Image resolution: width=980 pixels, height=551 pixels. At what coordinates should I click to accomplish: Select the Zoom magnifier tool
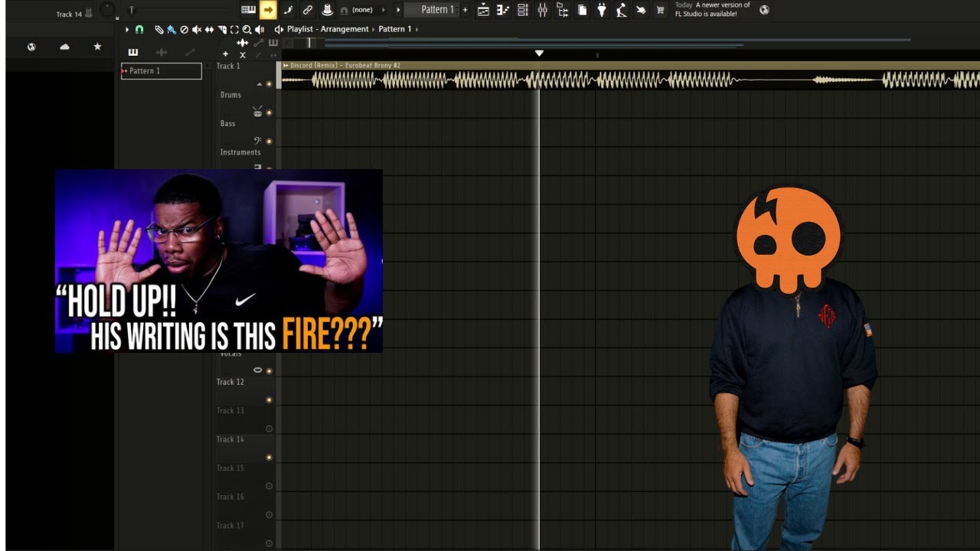(x=247, y=29)
